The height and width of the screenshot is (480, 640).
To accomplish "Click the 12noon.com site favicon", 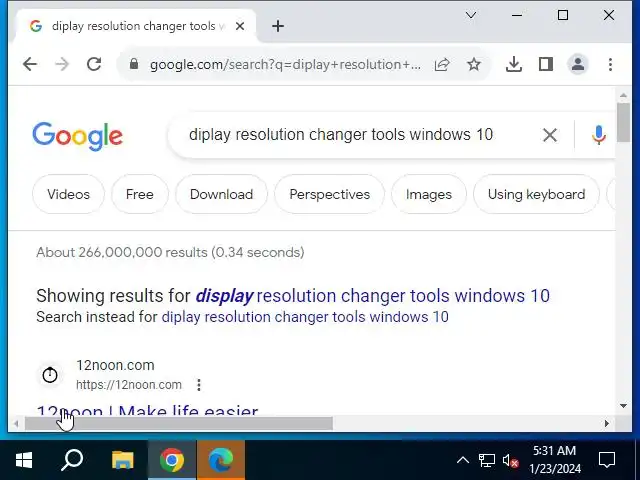I will 50,375.
